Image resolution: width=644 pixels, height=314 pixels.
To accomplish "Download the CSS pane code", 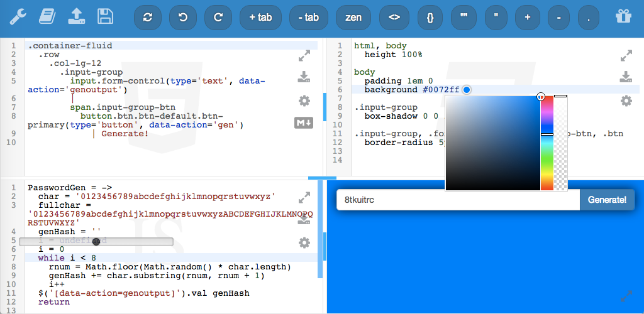I will coord(626,77).
